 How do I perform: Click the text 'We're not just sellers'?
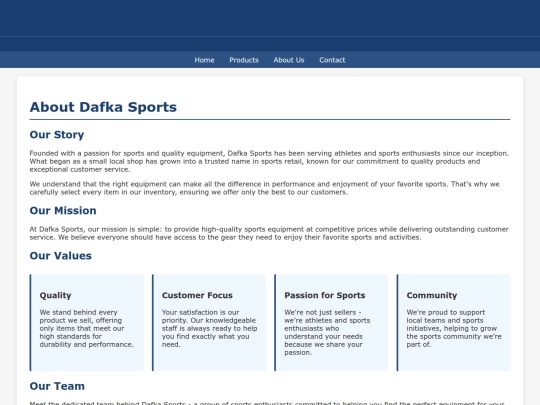[x=327, y=332]
